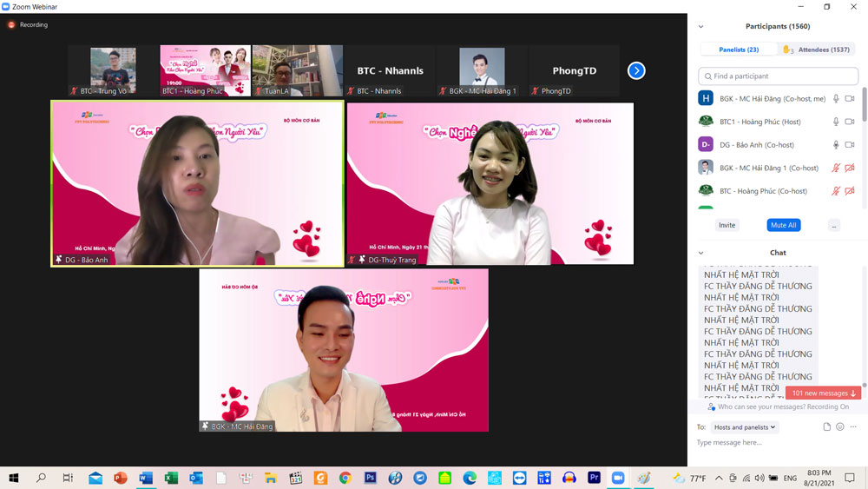Screen dimensions: 868x489
Task: Click the Invite button
Action: tap(727, 225)
